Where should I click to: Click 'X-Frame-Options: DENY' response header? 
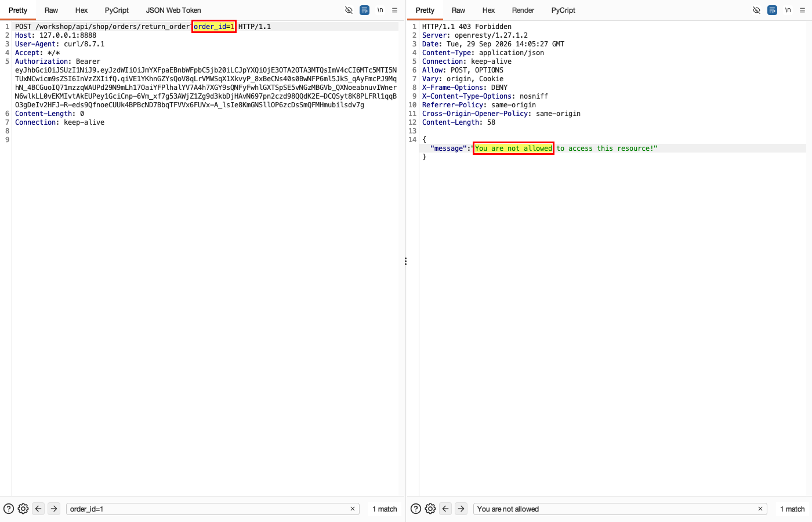coord(465,88)
